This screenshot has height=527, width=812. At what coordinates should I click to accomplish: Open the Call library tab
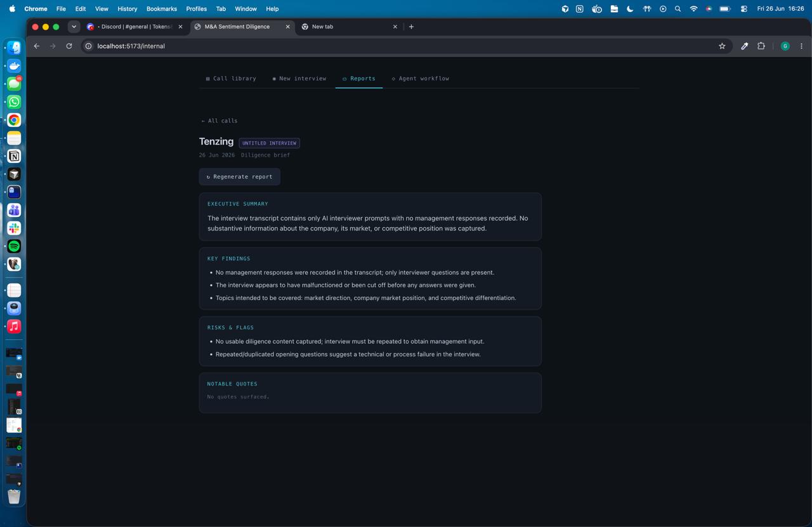click(x=231, y=79)
